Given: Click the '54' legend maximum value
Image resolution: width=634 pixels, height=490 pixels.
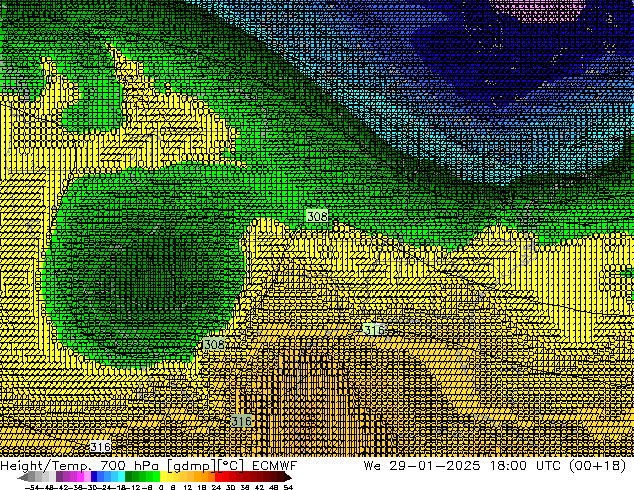Looking at the screenshot, I should coord(288,487).
